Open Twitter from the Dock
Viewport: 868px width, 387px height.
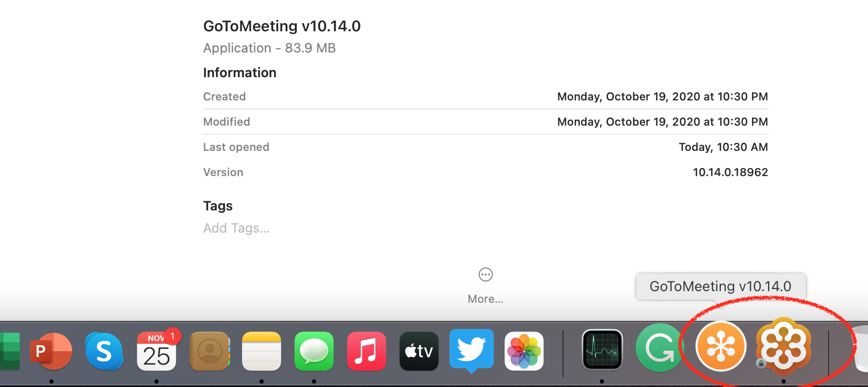tap(472, 351)
